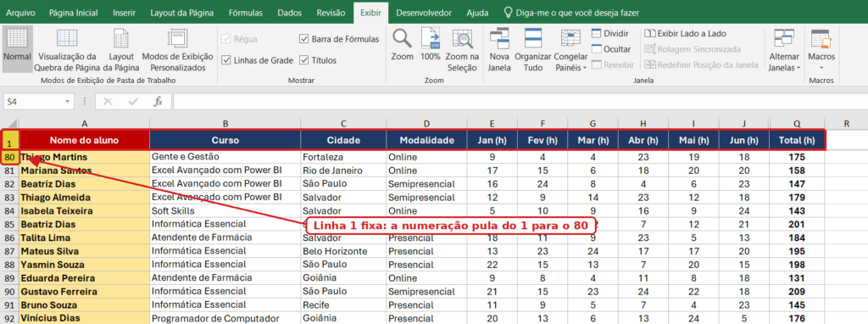The width and height of the screenshot is (868, 324).
Task: Select the cell Belo Horizonte
Action: pos(343,251)
